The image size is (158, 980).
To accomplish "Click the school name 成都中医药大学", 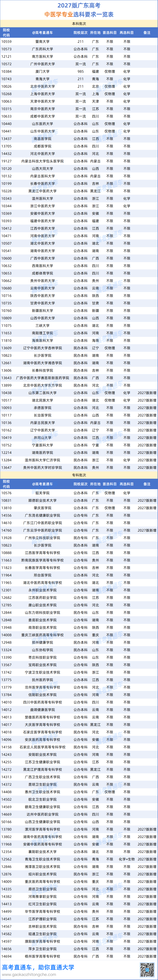I will (x=43, y=116).
